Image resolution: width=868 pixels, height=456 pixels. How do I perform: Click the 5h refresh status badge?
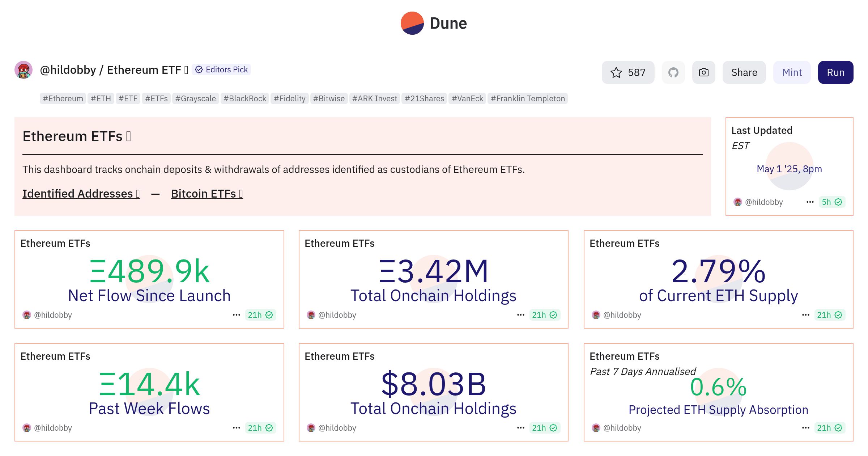point(832,202)
